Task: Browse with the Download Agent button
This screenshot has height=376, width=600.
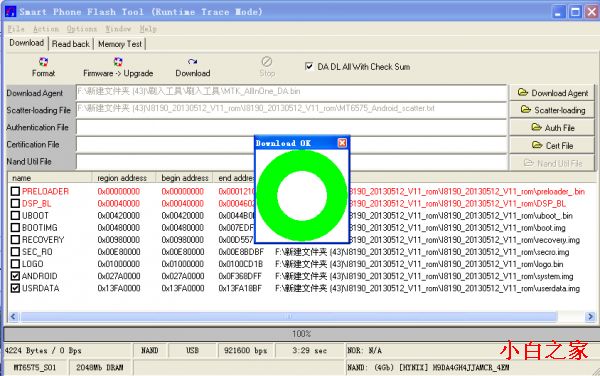Action: point(552,93)
